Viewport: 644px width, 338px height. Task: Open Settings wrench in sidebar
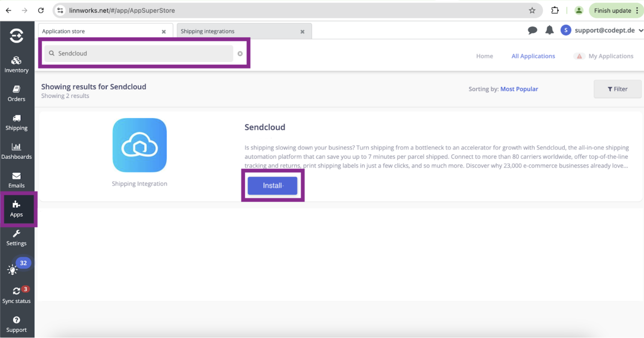pyautogui.click(x=17, y=238)
